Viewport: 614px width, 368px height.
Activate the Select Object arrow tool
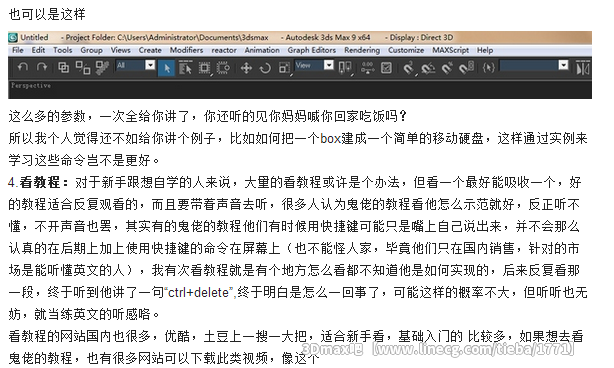167,68
